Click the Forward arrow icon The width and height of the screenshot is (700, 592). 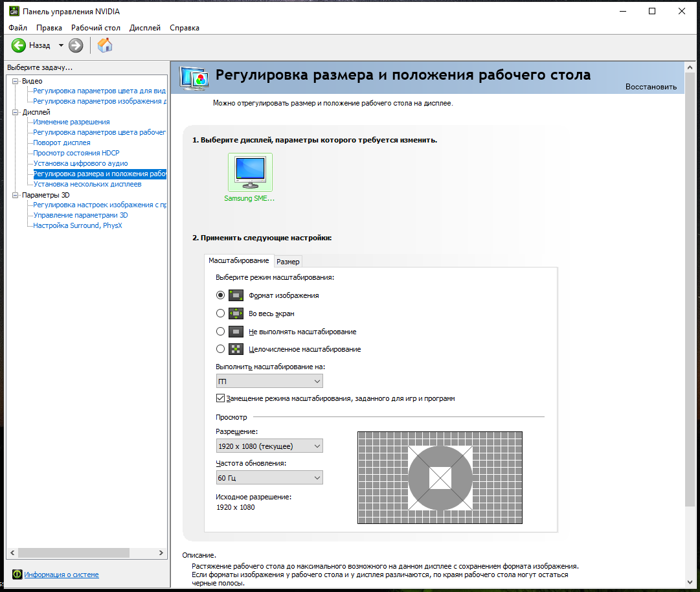[76, 45]
